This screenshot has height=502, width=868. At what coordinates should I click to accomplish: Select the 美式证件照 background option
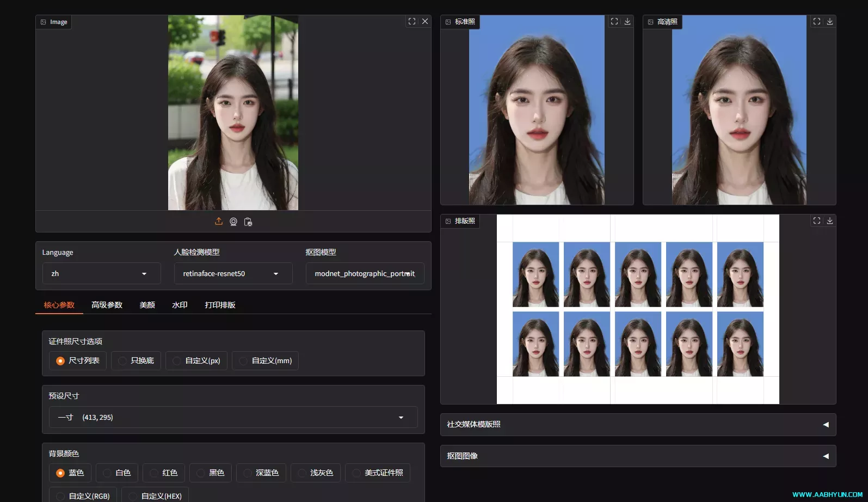(378, 473)
